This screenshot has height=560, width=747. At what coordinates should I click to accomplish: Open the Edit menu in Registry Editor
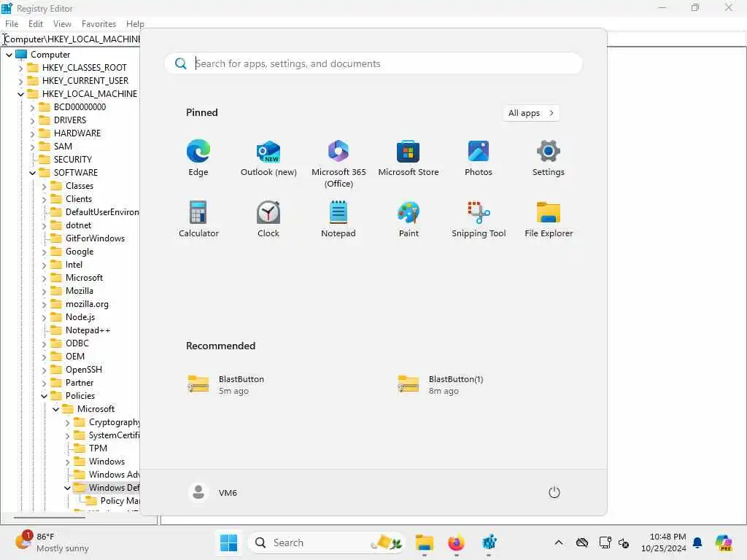35,24
